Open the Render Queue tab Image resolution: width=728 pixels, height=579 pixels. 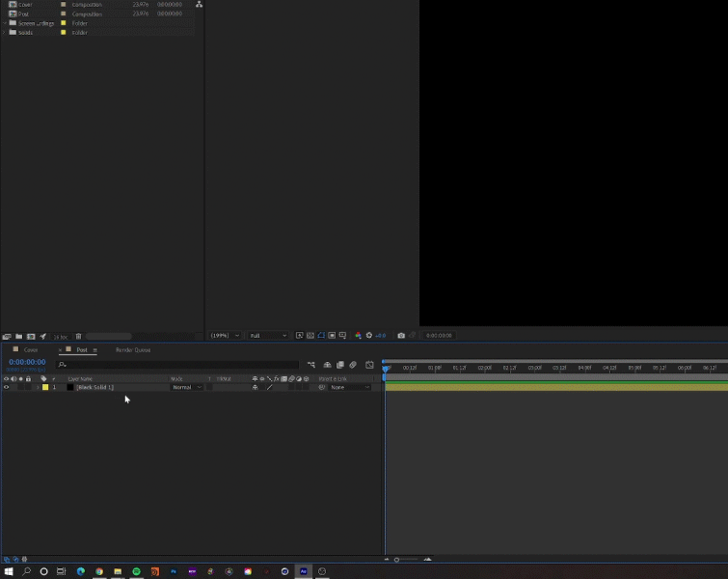pyautogui.click(x=133, y=350)
